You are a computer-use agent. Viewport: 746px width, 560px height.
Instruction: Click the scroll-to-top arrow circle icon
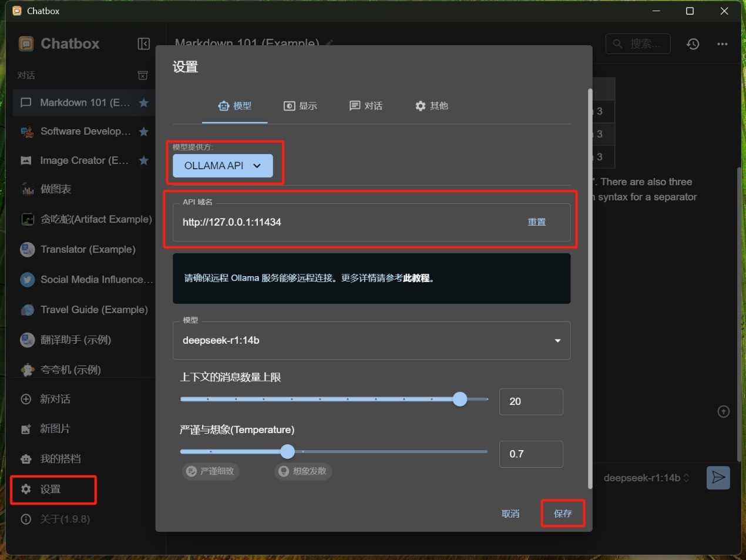click(724, 412)
